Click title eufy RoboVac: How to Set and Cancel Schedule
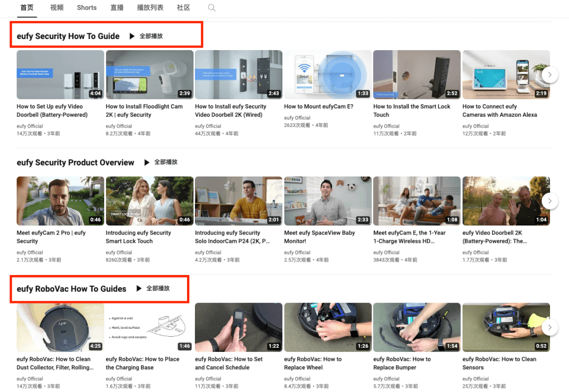This screenshot has width=569, height=392. click(229, 364)
